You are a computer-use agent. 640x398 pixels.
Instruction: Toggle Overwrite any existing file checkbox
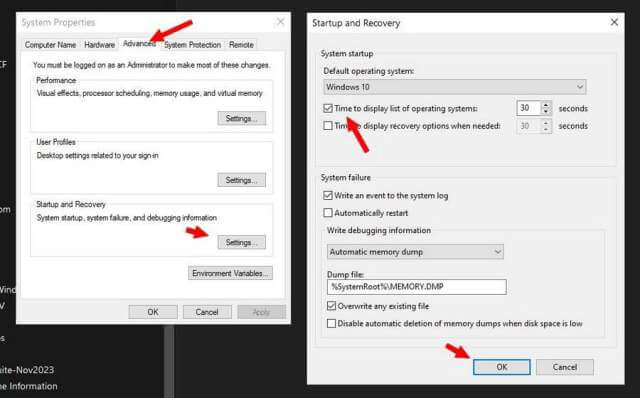pyautogui.click(x=331, y=306)
